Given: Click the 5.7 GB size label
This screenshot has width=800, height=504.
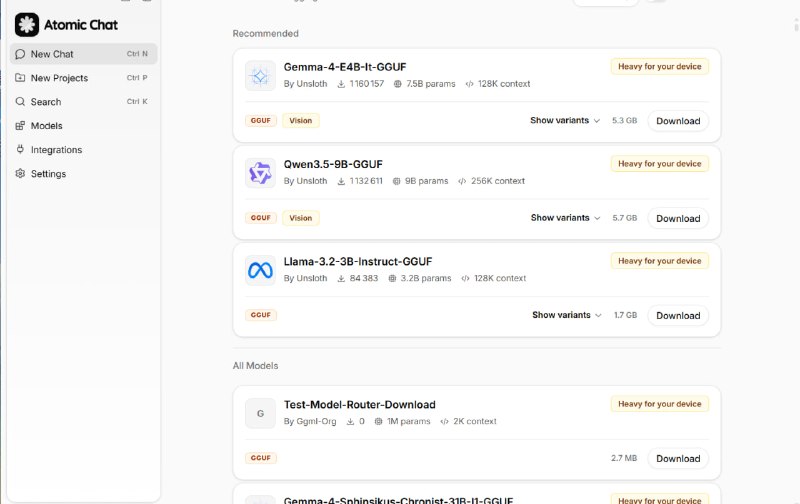Looking at the screenshot, I should pyautogui.click(x=624, y=218).
